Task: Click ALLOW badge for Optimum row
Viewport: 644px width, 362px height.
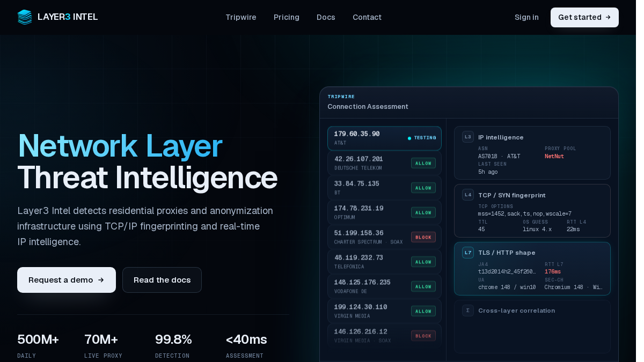Action: [423, 212]
